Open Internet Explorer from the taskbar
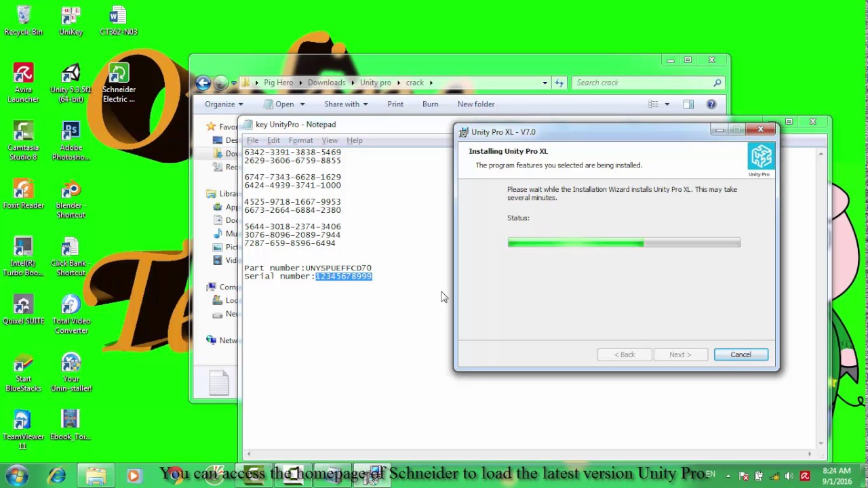 [x=57, y=476]
